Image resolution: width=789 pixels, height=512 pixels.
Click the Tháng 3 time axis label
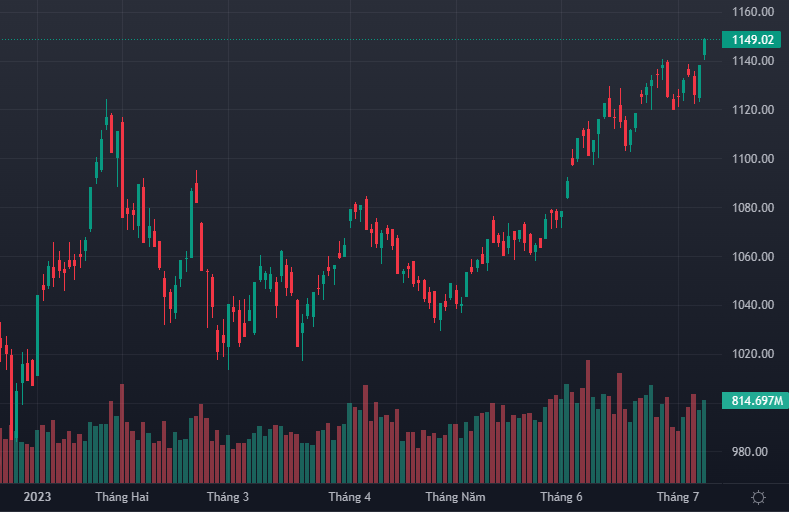tap(228, 497)
